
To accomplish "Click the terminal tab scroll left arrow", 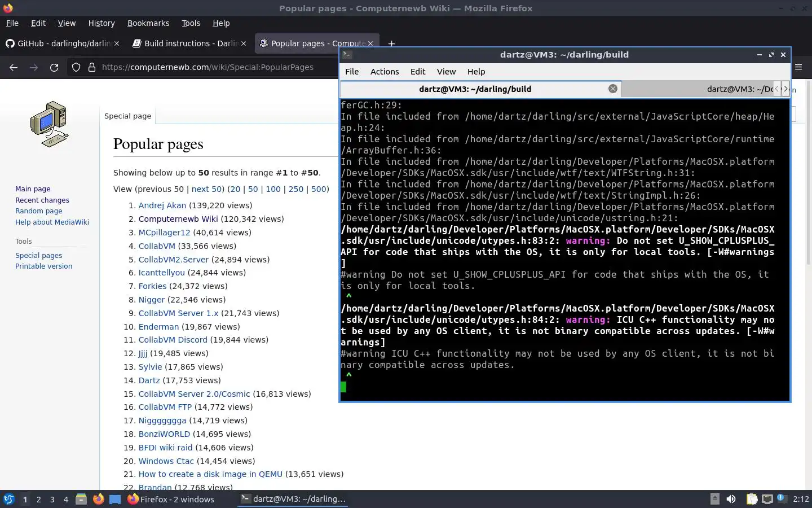I will click(x=777, y=89).
